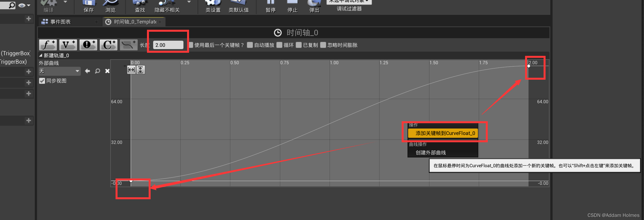Click the Compile toolbar button
Image resolution: width=644 pixels, height=220 pixels.
[x=49, y=6]
